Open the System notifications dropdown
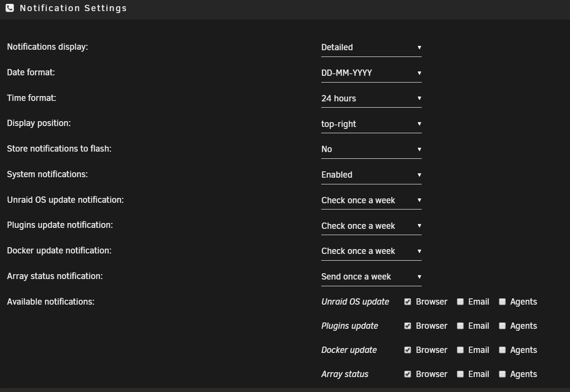This screenshot has width=570, height=392. 371,175
